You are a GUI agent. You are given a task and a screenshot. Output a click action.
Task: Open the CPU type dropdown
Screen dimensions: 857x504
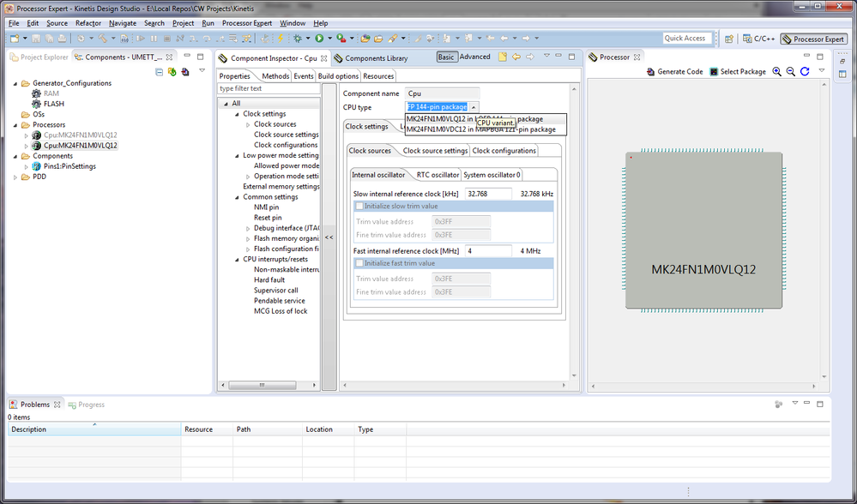[474, 107]
